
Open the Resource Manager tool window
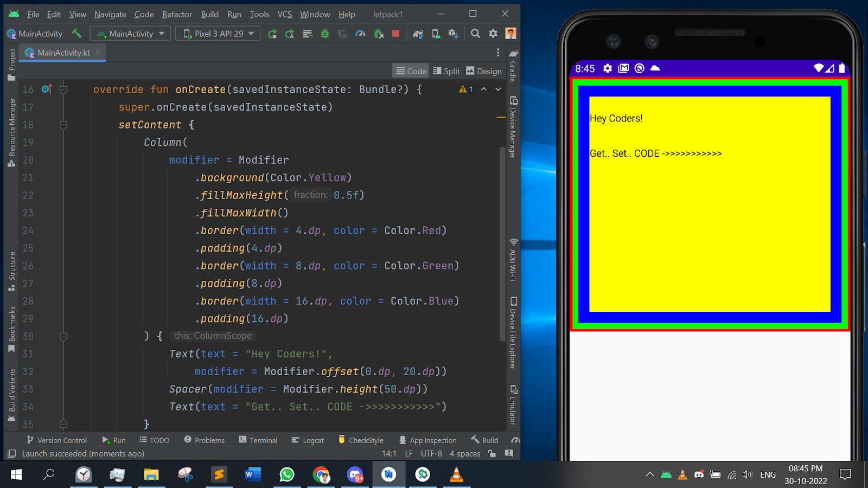11,132
